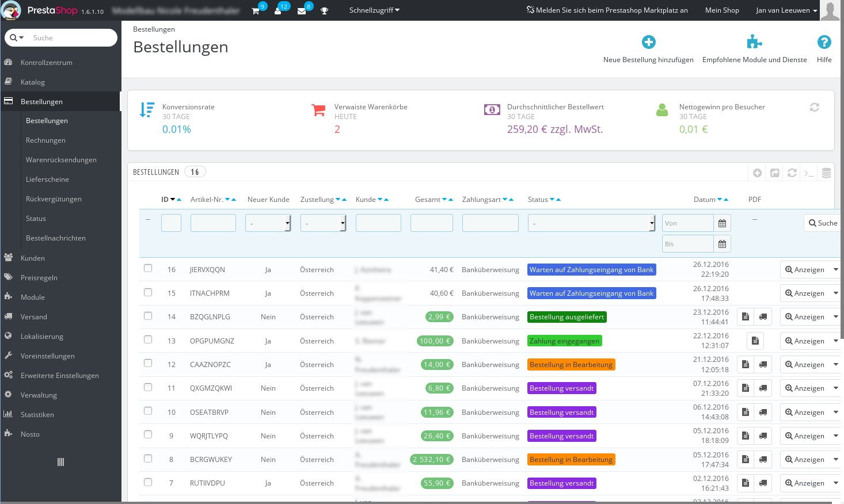Select checkbox for order 16

(148, 269)
